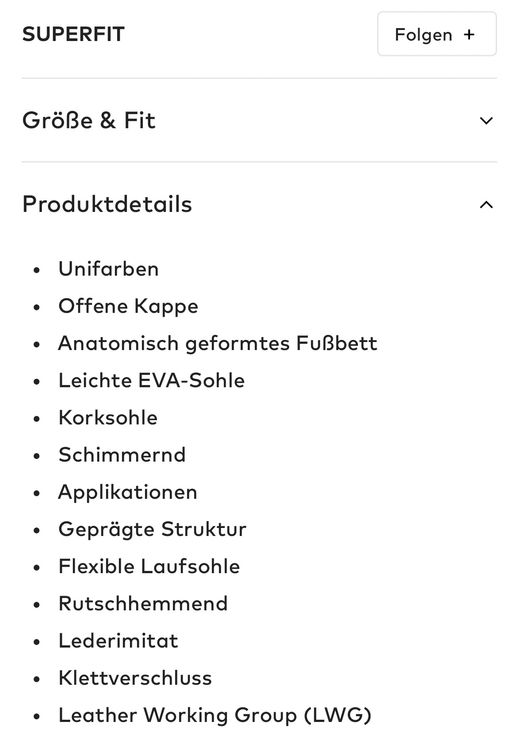Select the Flexible Laufsohle item
The image size is (518, 750).
click(x=149, y=566)
